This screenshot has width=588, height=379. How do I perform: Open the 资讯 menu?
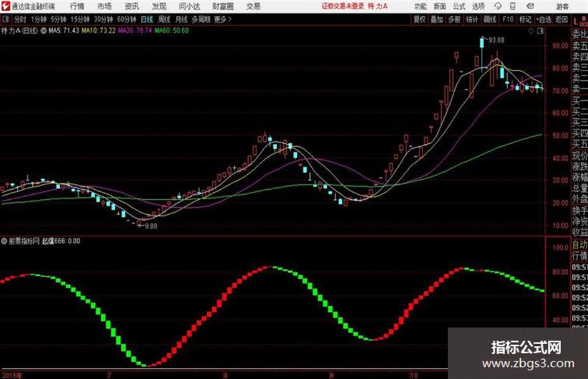click(x=132, y=6)
